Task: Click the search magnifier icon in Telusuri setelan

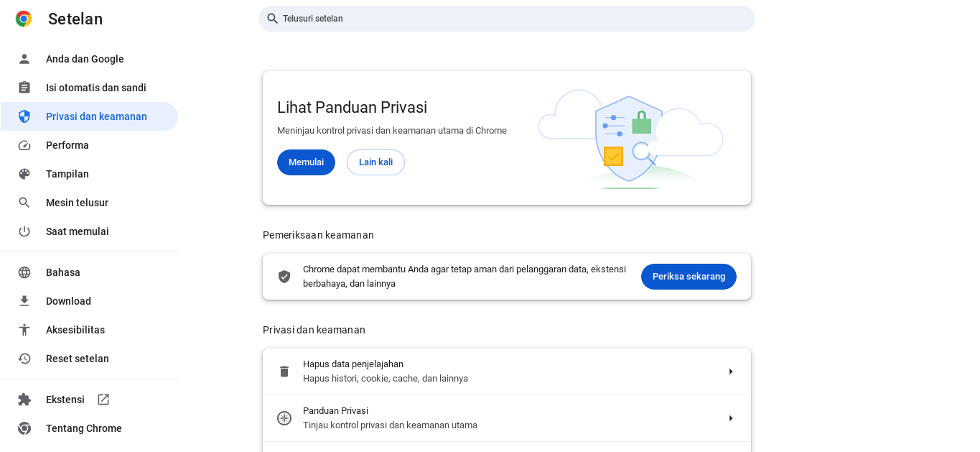Action: click(x=273, y=19)
